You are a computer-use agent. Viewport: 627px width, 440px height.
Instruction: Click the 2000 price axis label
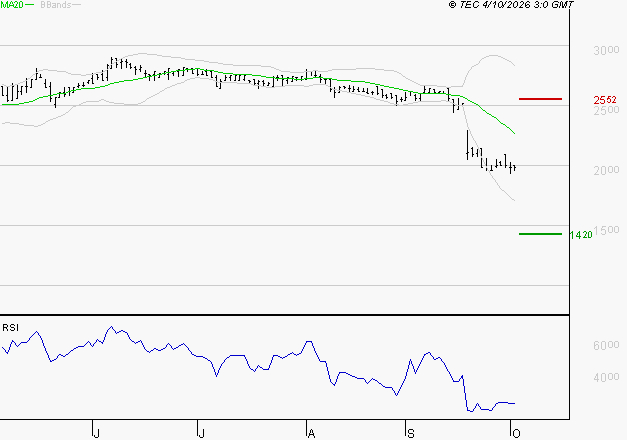[606, 170]
